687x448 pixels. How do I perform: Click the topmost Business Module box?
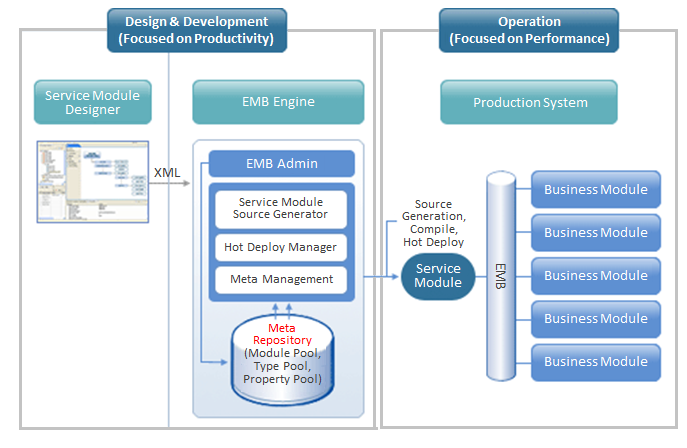595,190
